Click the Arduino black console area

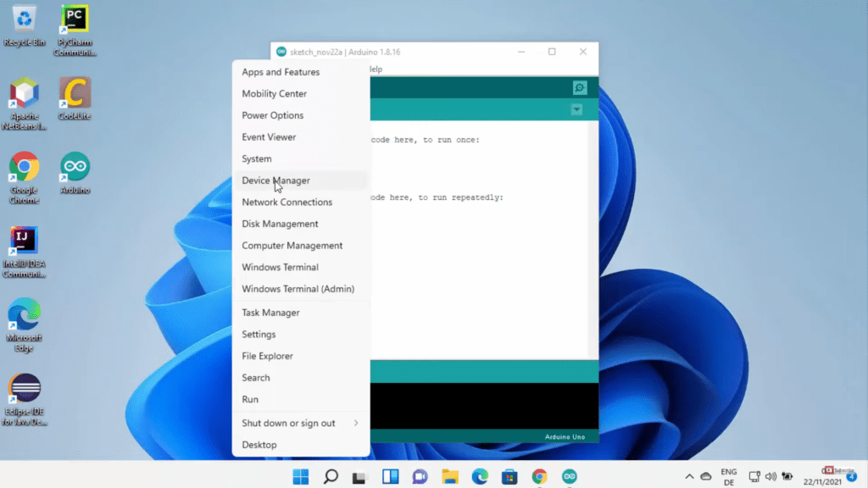point(484,406)
